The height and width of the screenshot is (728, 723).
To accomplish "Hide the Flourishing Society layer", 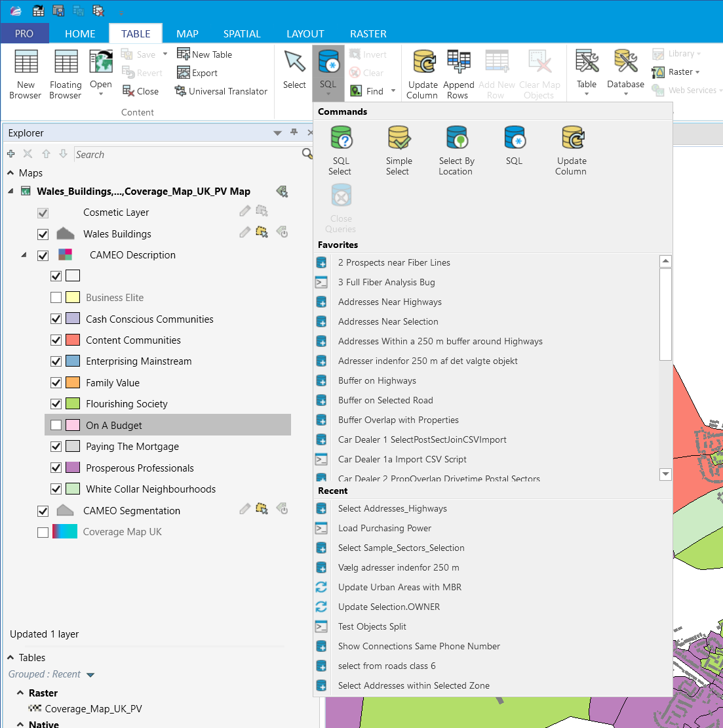I will (x=56, y=403).
